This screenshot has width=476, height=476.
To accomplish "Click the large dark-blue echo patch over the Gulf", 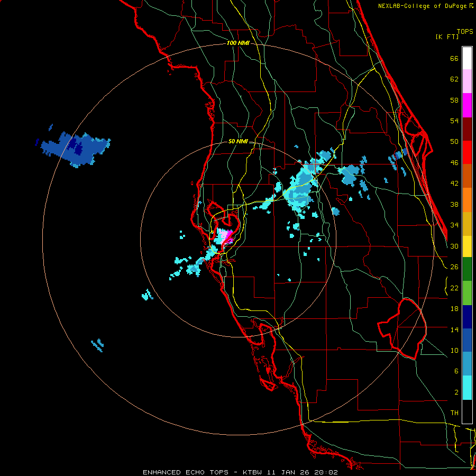I will click(76, 149).
